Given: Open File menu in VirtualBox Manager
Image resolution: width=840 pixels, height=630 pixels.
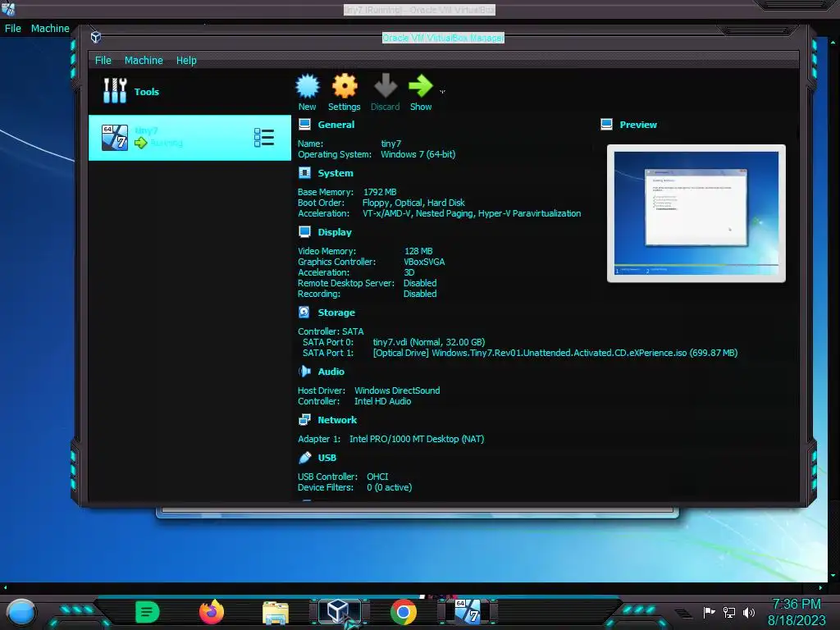Looking at the screenshot, I should (x=103, y=61).
